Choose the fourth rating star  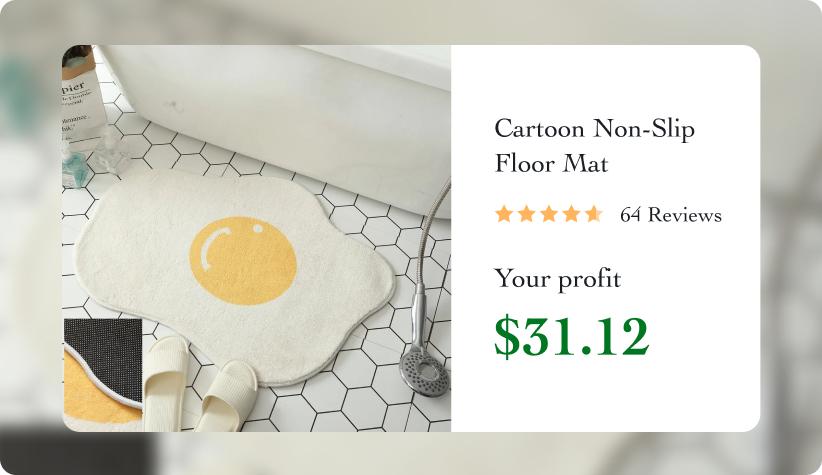[571, 214]
